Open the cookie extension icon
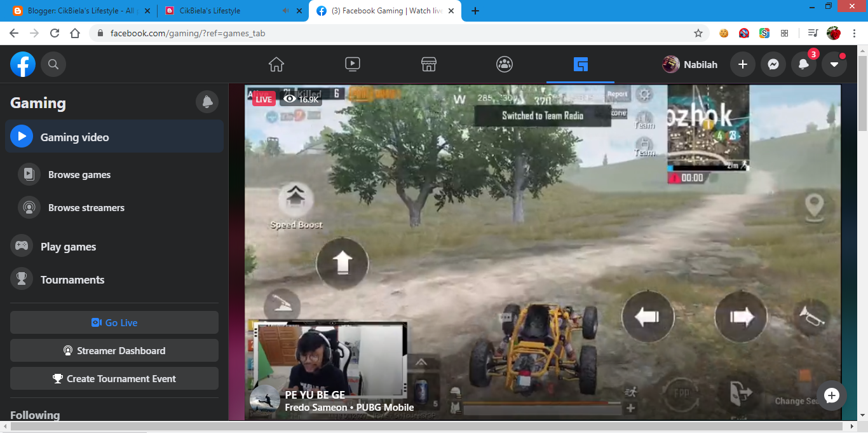This screenshot has height=433, width=868. point(724,33)
